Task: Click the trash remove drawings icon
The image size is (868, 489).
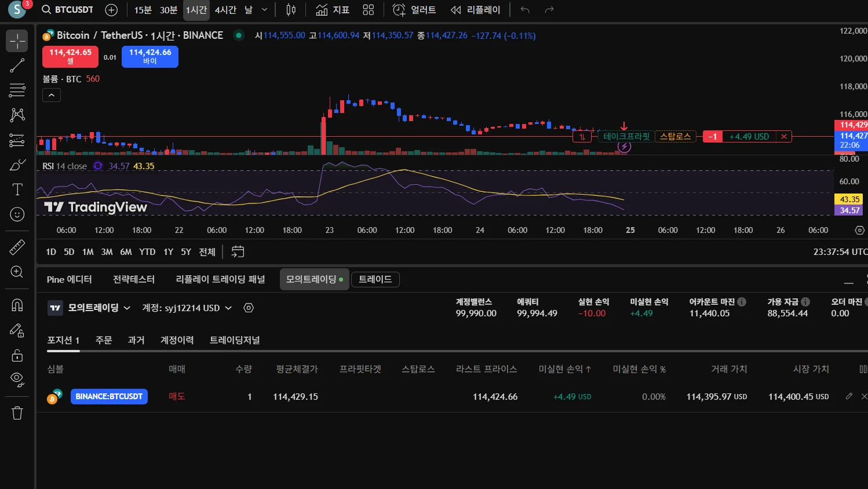Action: pyautogui.click(x=17, y=413)
